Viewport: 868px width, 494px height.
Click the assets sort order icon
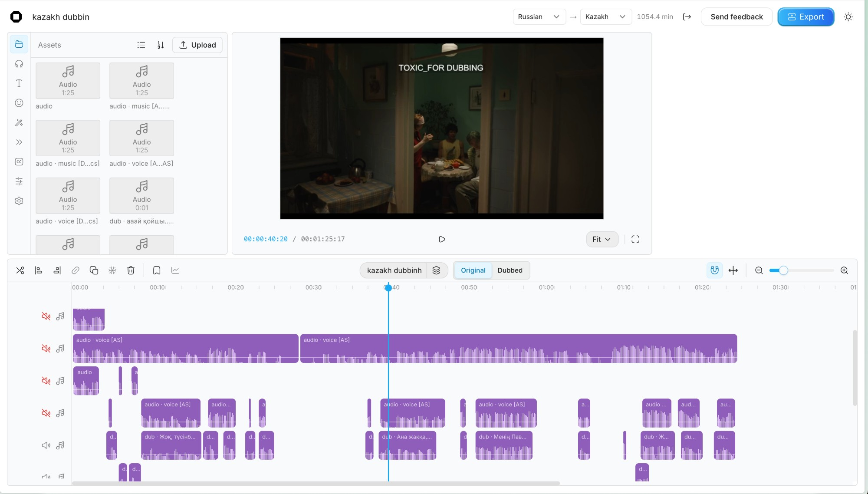click(161, 45)
